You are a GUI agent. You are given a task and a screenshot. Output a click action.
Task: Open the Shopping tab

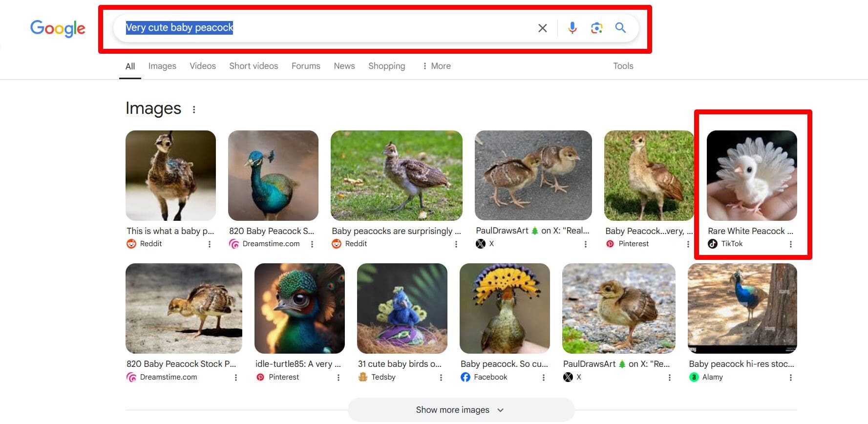click(x=386, y=66)
